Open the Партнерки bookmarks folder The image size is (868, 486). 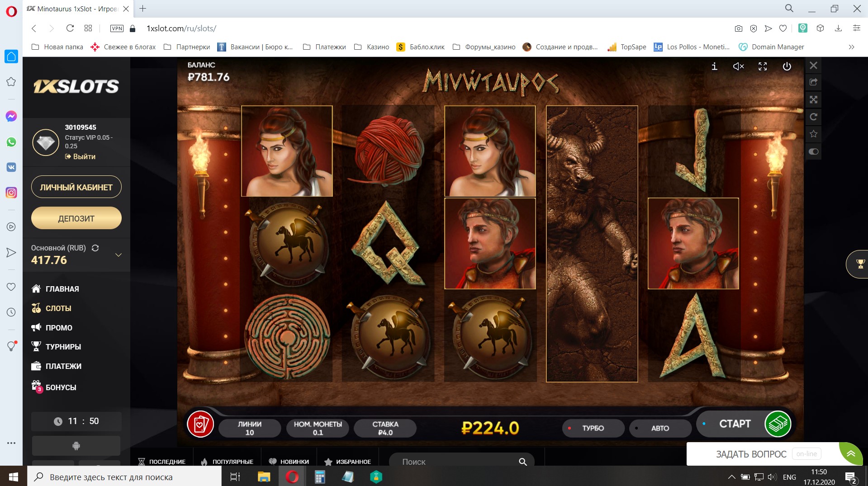point(187,47)
